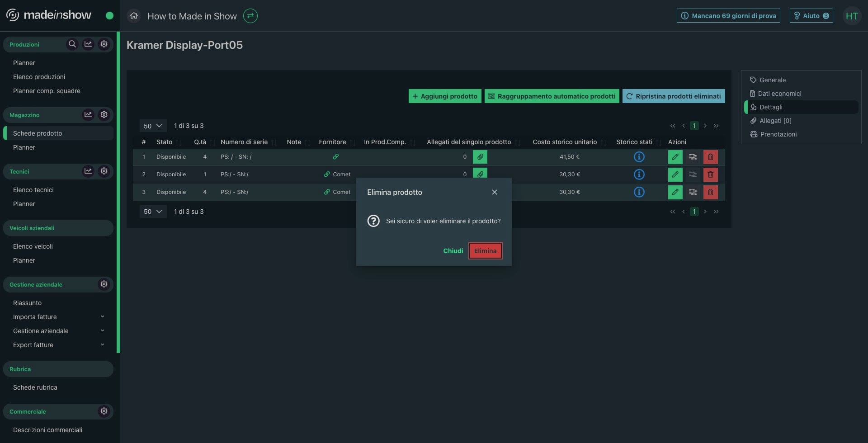The width and height of the screenshot is (868, 443).
Task: Click Raggruppamento automatico prodotti
Action: point(552,96)
